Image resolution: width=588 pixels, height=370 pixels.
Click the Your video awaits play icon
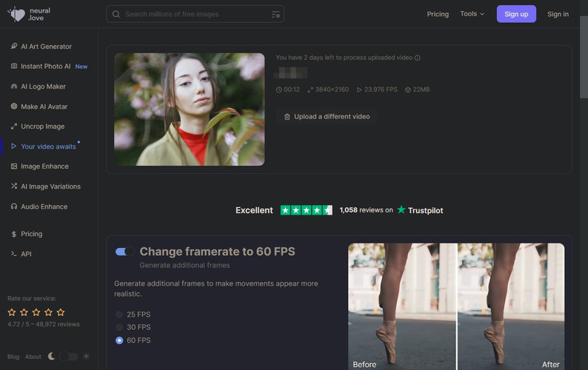(14, 147)
